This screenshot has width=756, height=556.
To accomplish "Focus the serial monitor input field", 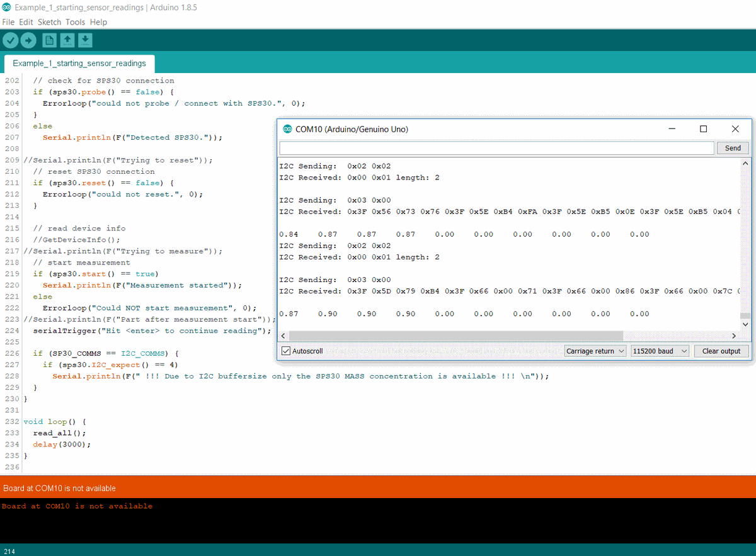I will coord(497,148).
